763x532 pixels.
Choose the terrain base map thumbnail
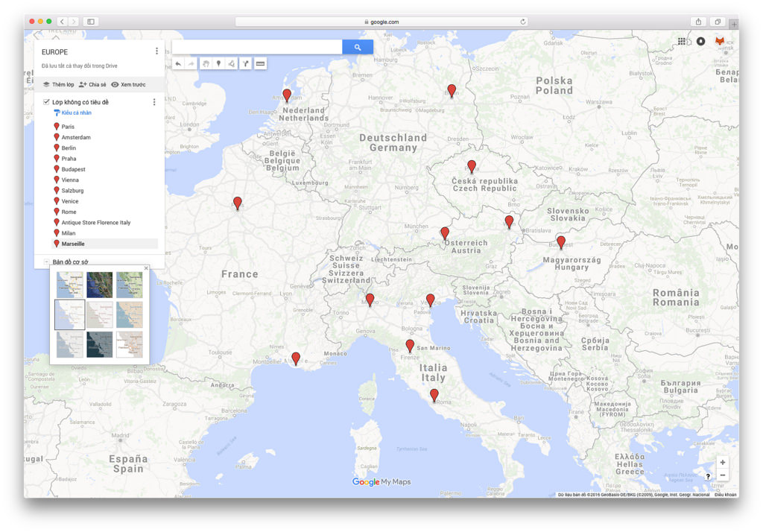130,285
